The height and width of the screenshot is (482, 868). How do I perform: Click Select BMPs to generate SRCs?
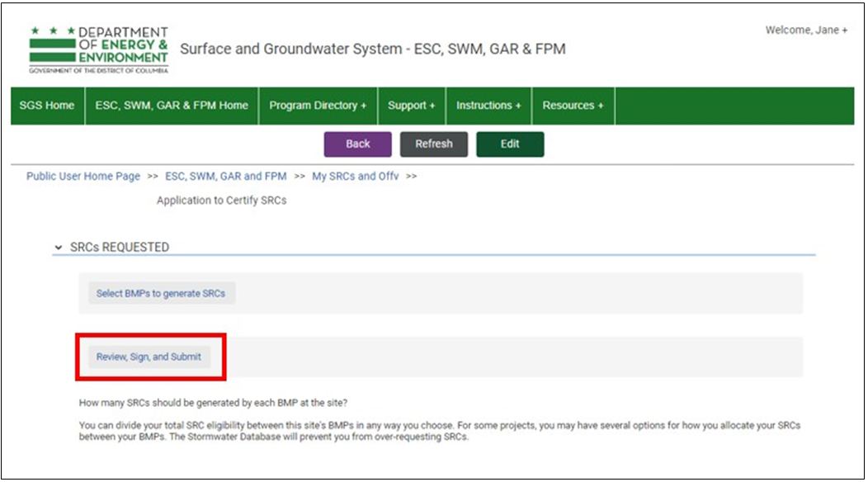pos(162,294)
